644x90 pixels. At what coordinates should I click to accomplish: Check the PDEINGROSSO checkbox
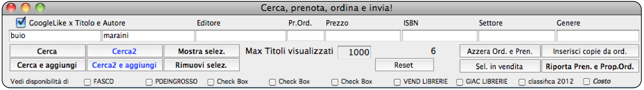coord(149,82)
